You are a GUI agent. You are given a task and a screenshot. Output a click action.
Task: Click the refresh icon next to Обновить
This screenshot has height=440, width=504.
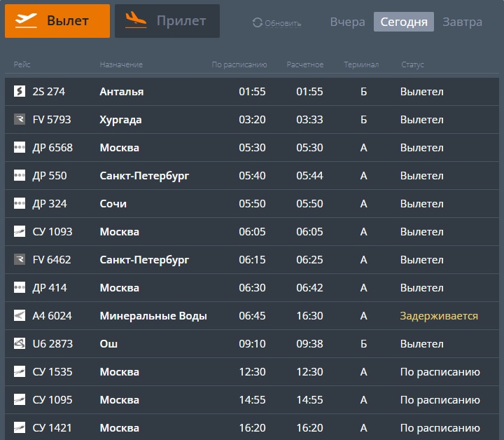[258, 23]
